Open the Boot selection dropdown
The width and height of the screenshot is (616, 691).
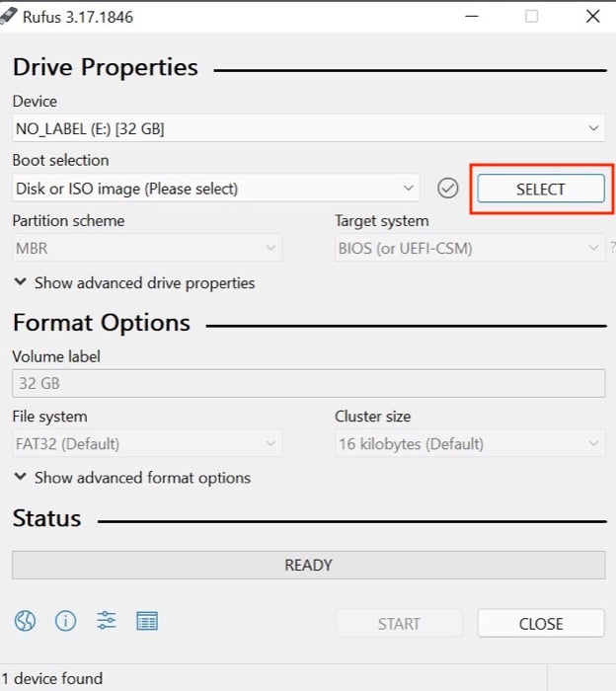[x=216, y=189]
